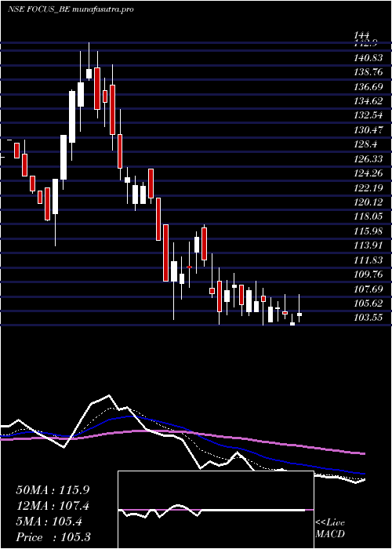Select the Price : 105.3 readout
Screen dimensions: 392x549
point(53,537)
